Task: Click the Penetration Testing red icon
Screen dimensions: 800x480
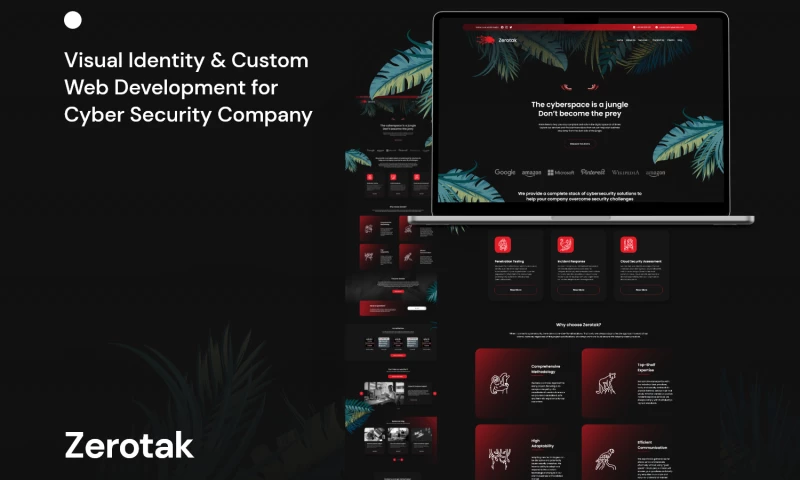Action: (503, 245)
